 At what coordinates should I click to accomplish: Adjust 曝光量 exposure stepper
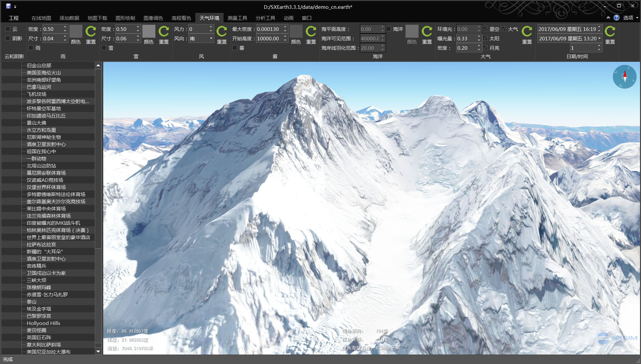tap(479, 38)
